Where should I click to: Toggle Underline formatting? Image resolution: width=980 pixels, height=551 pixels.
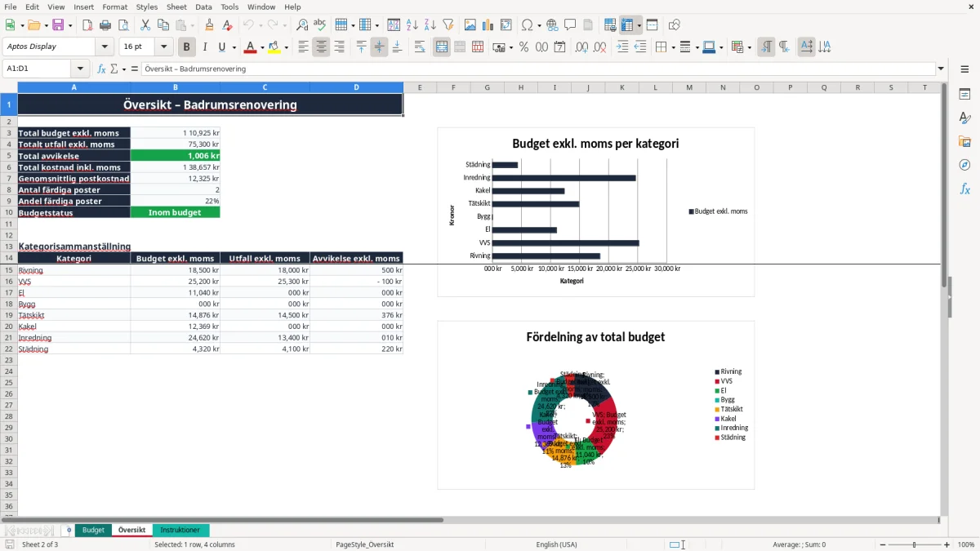click(x=221, y=47)
